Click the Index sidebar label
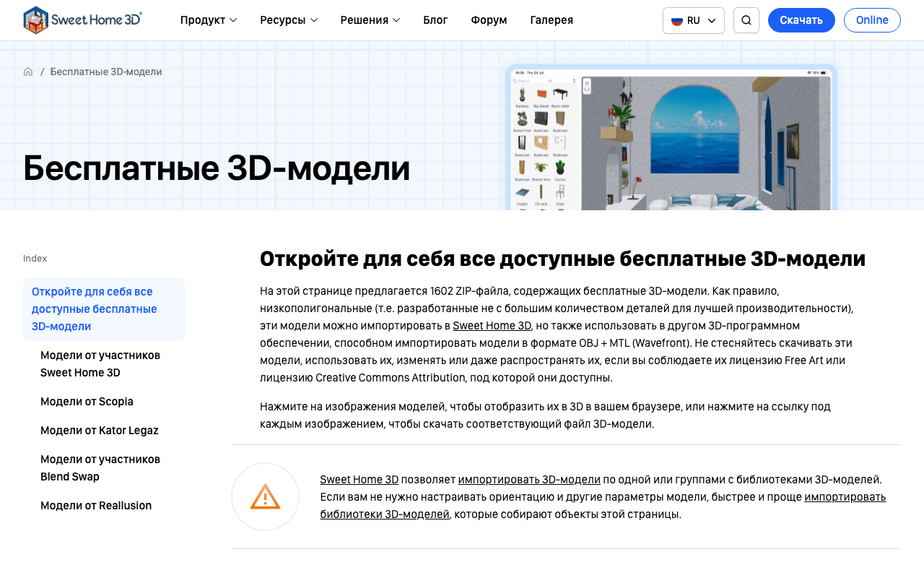Viewport: 924px width, 578px height. coord(35,258)
